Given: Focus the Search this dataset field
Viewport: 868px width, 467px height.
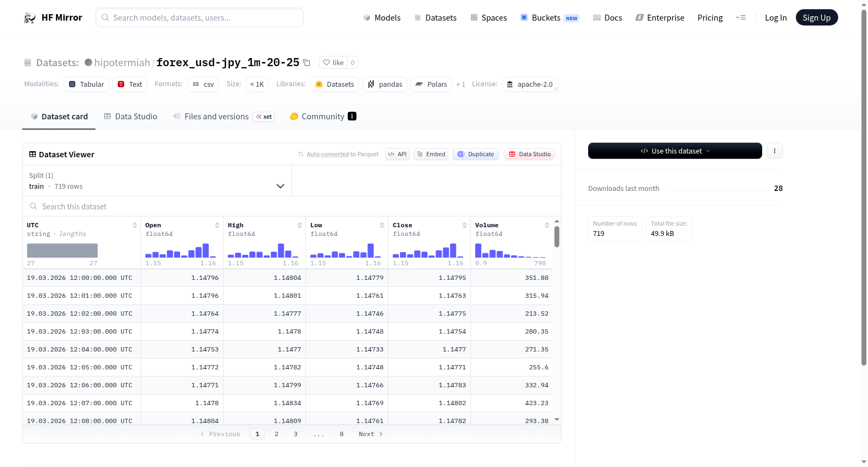Looking at the screenshot, I should coord(292,206).
